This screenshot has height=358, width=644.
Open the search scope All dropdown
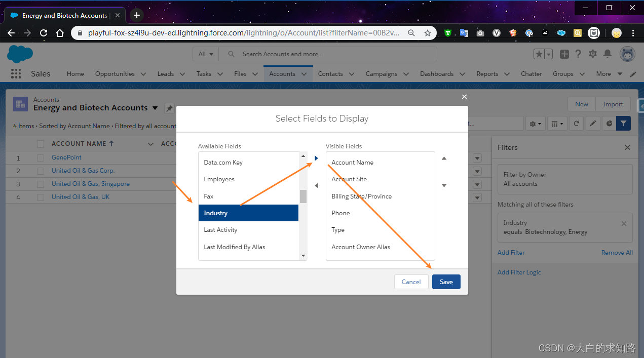pyautogui.click(x=205, y=54)
